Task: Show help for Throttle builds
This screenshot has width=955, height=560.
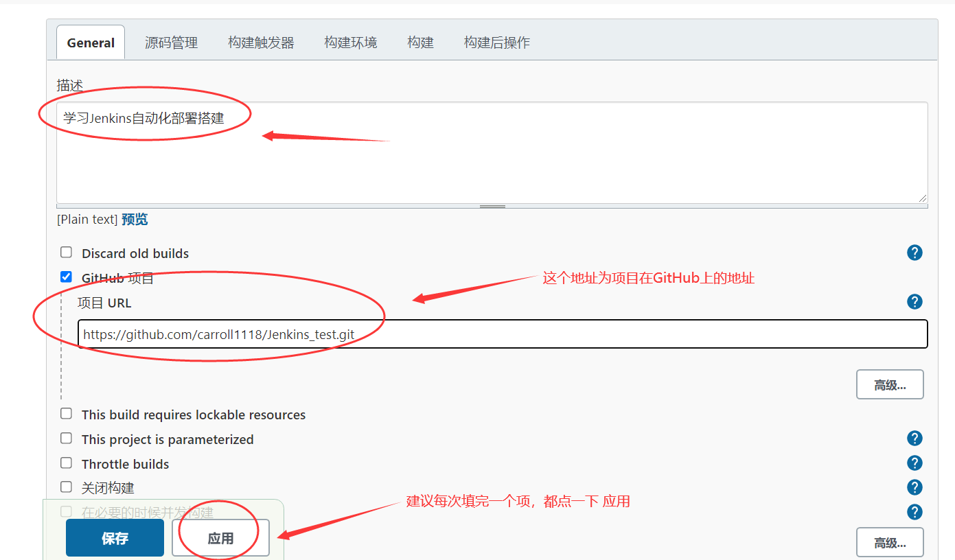Action: (x=914, y=463)
